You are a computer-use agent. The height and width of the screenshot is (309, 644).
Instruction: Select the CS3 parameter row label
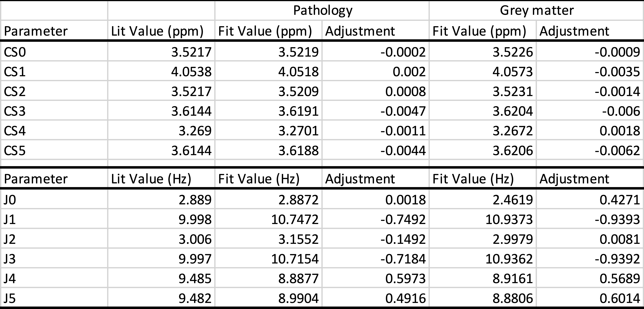pyautogui.click(x=15, y=111)
